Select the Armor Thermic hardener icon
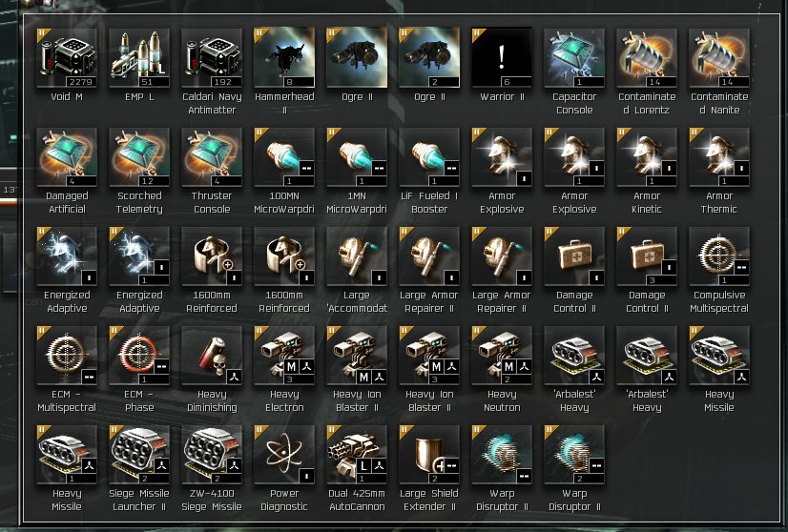The height and width of the screenshot is (532, 788). [x=719, y=157]
